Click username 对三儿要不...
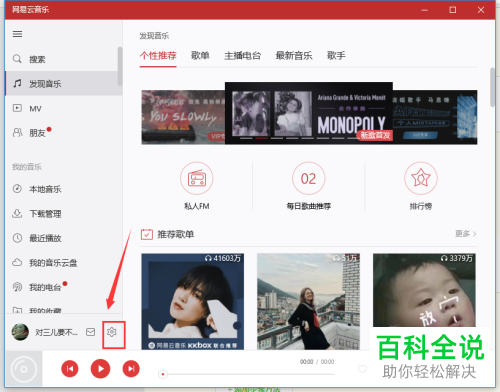The height and width of the screenshot is (392, 500). 56,332
